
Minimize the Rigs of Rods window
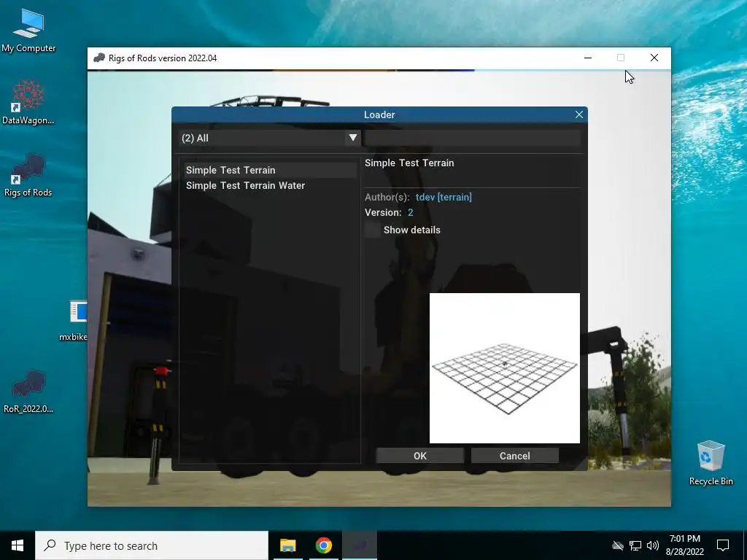click(588, 58)
